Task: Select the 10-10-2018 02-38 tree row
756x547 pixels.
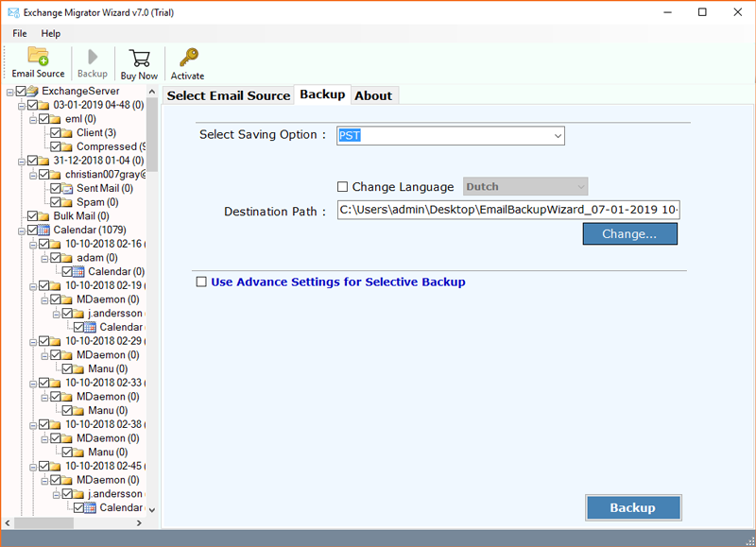Action: tap(104, 424)
